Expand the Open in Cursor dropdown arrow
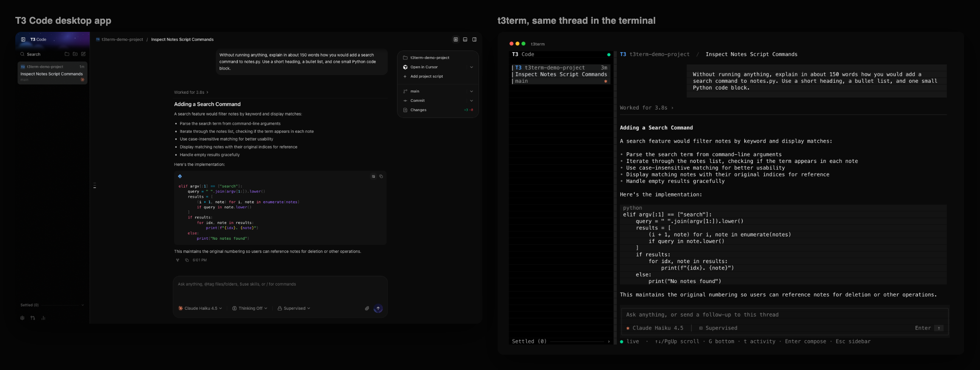This screenshot has height=370, width=980. coord(471,67)
